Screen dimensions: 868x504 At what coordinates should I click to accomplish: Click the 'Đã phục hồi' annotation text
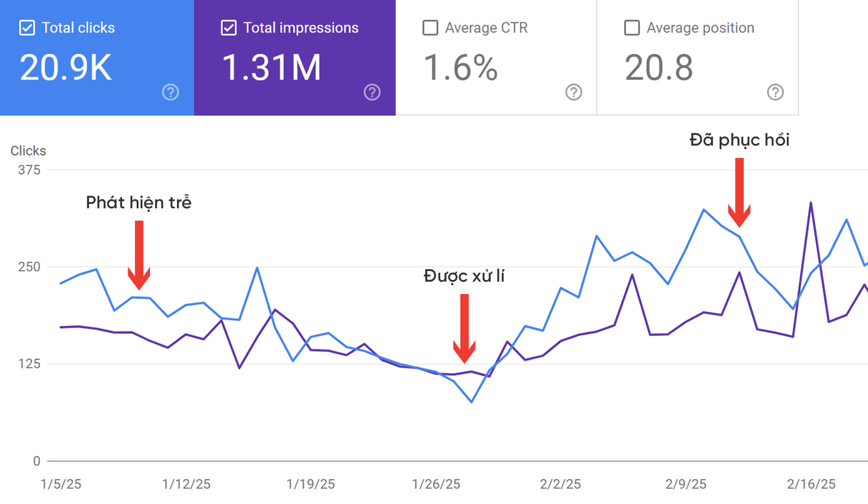click(x=739, y=140)
